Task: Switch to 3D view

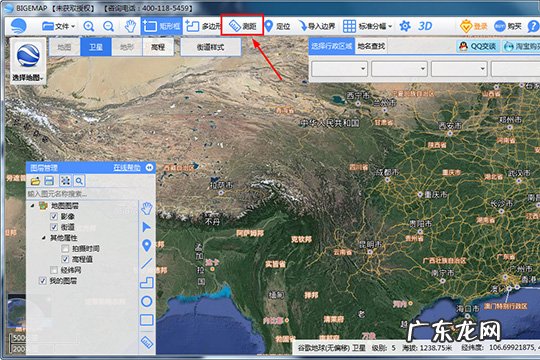Action: 425,26
